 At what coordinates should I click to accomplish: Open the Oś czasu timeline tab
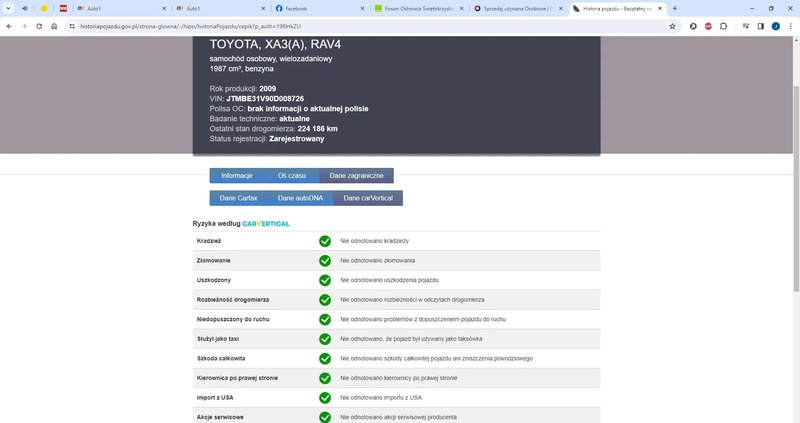[292, 176]
